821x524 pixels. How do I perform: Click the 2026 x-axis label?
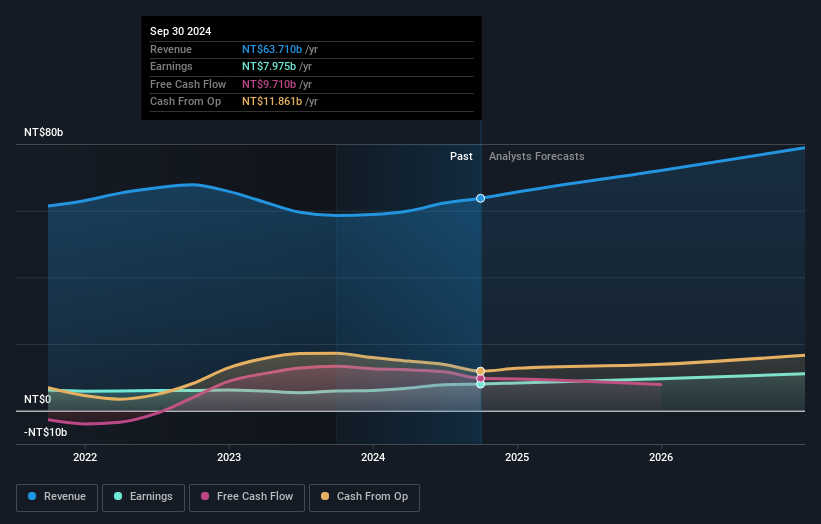coord(661,457)
